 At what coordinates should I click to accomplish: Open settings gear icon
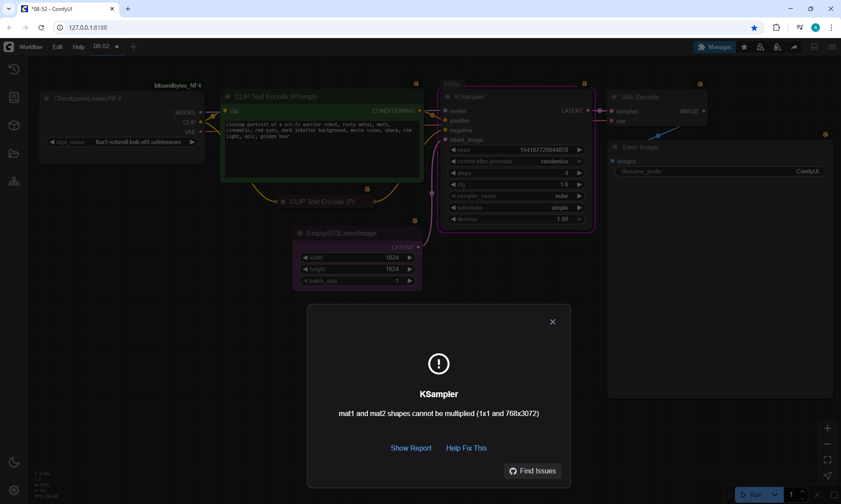[x=14, y=490]
